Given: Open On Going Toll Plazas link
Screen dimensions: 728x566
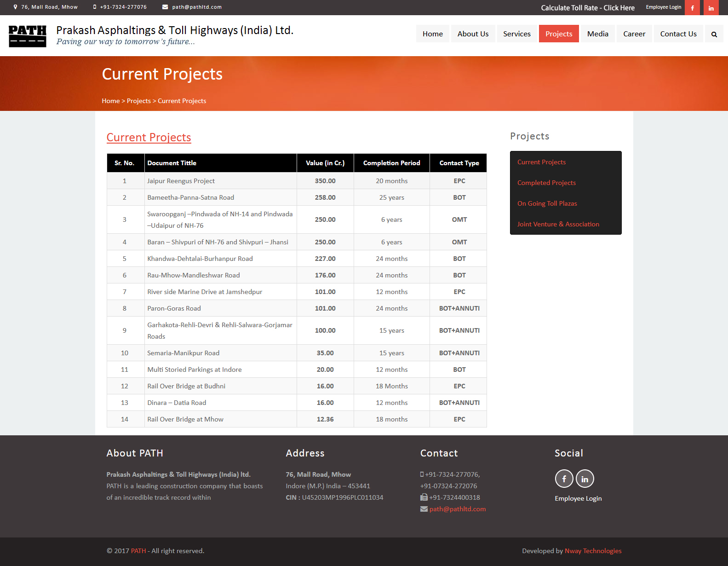Looking at the screenshot, I should coord(547,203).
